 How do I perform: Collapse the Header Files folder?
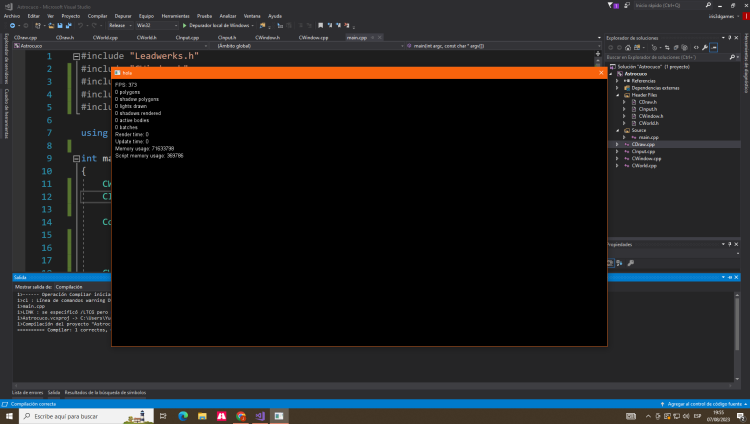[618, 95]
